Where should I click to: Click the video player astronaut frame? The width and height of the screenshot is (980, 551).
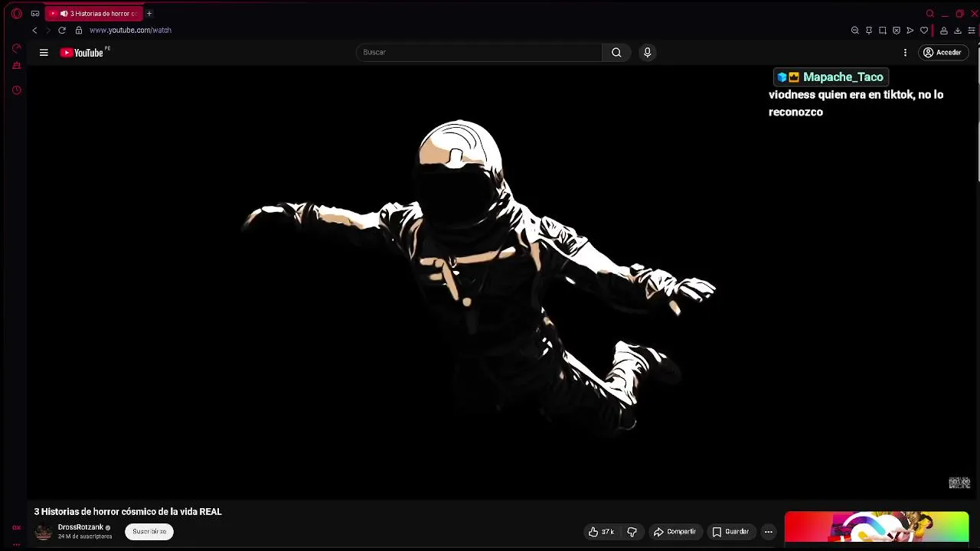coord(501,282)
